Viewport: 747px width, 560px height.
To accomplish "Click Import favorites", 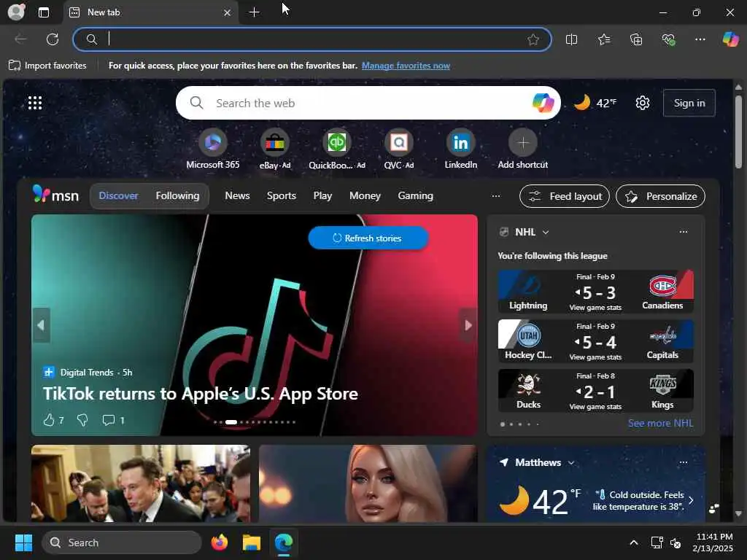I will pos(47,65).
